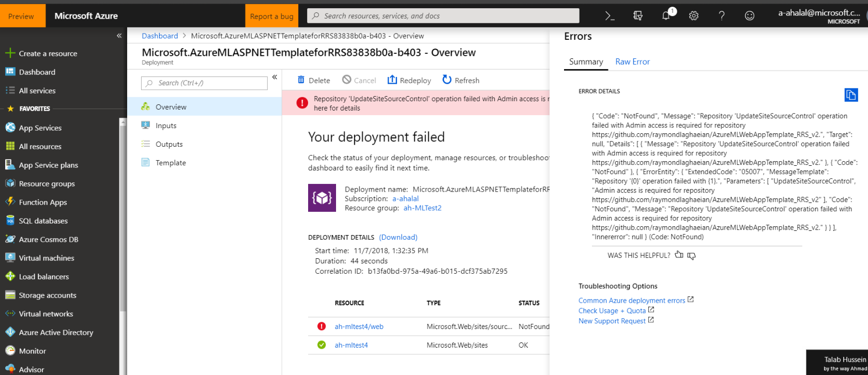The image size is (868, 375).
Task: Refresh the deployment overview
Action: tap(461, 80)
